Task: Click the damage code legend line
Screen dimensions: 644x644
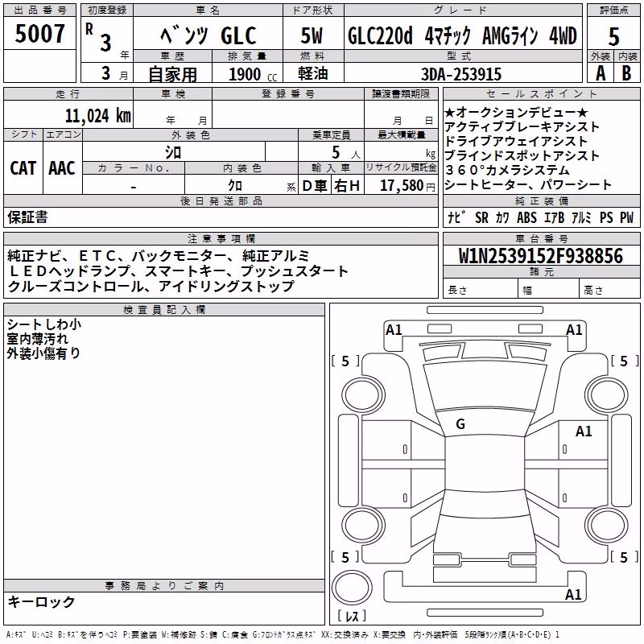Action: (x=283, y=634)
